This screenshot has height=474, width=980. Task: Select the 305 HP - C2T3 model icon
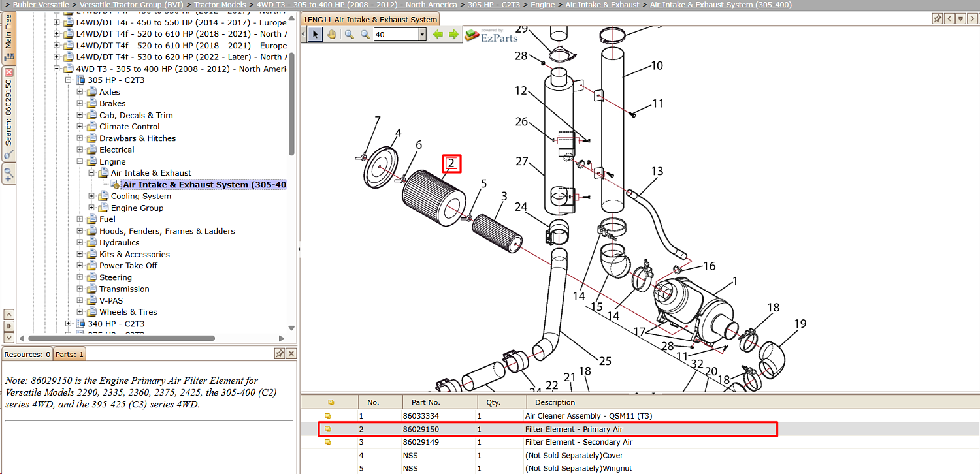pyautogui.click(x=80, y=80)
